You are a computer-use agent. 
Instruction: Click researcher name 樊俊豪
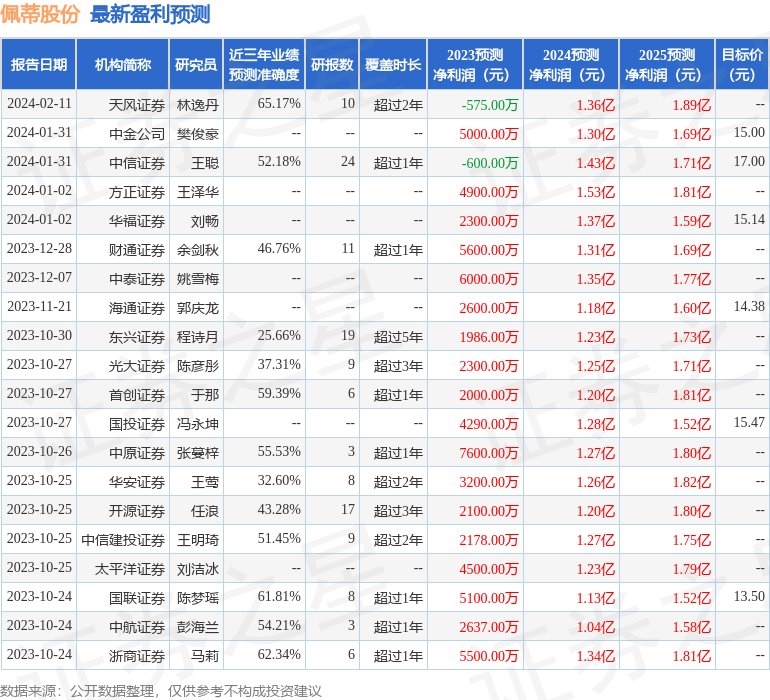click(x=197, y=134)
